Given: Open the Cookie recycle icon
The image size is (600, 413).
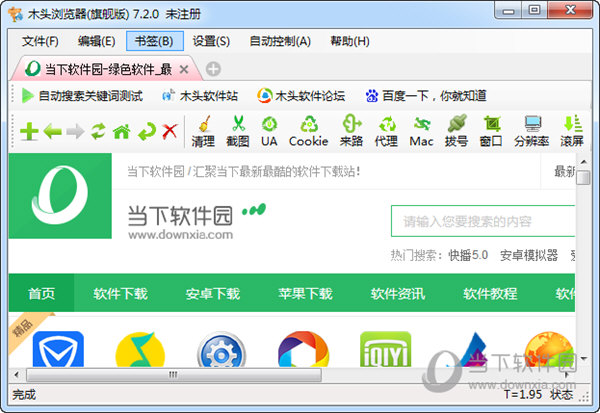Looking at the screenshot, I should pos(308,131).
